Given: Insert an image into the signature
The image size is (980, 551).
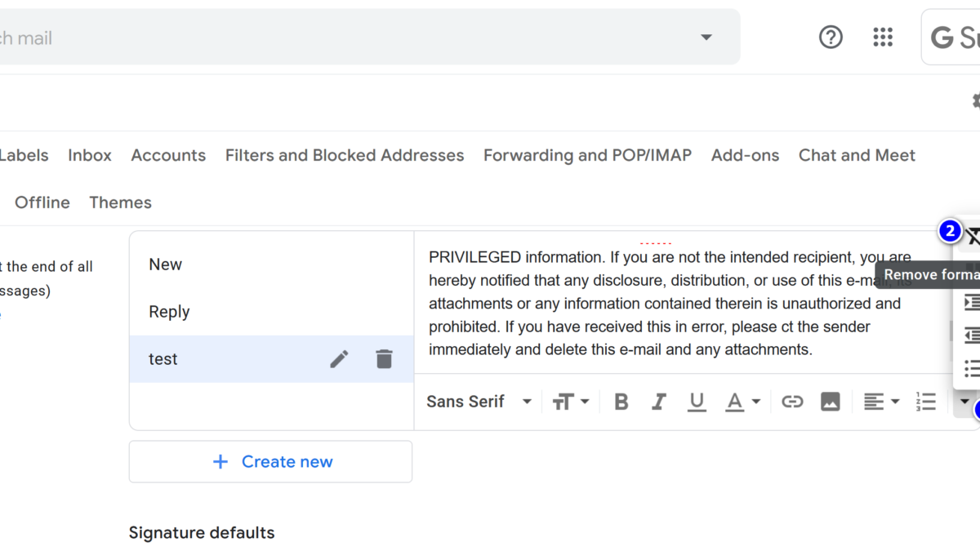Looking at the screenshot, I should point(831,401).
